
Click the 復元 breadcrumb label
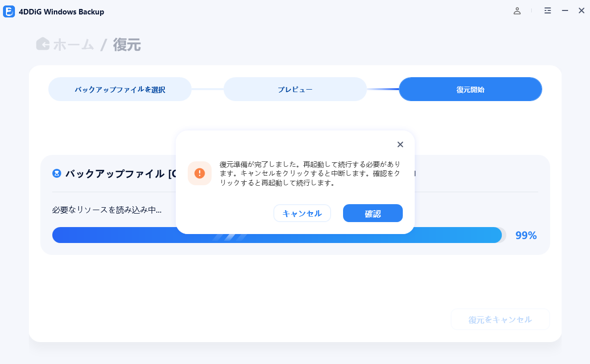[x=127, y=44]
